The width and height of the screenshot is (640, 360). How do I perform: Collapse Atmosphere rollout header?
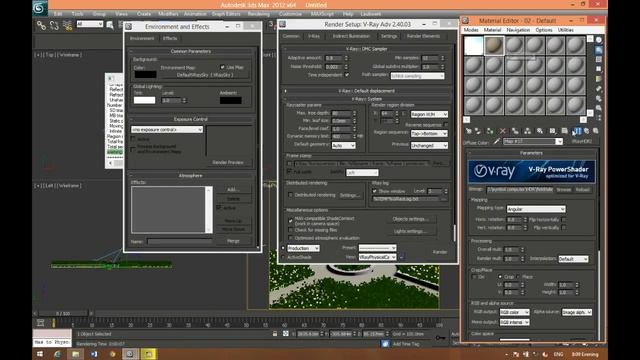pyautogui.click(x=191, y=176)
